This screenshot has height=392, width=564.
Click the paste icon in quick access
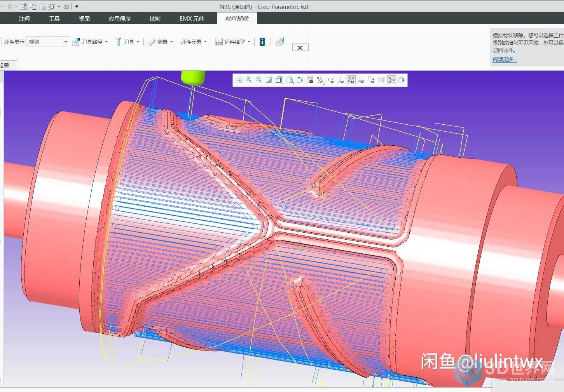coord(42,7)
